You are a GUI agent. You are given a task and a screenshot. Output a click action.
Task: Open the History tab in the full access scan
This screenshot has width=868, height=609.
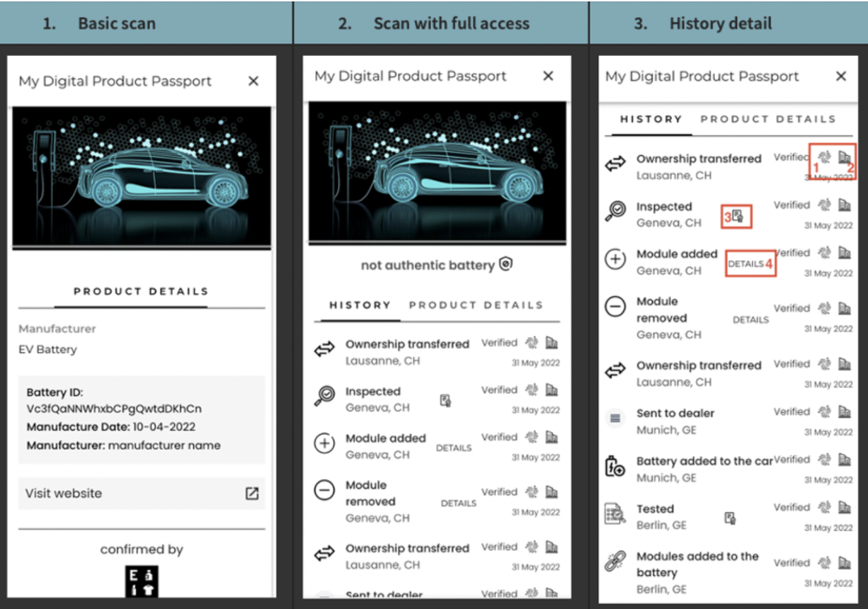point(360,305)
